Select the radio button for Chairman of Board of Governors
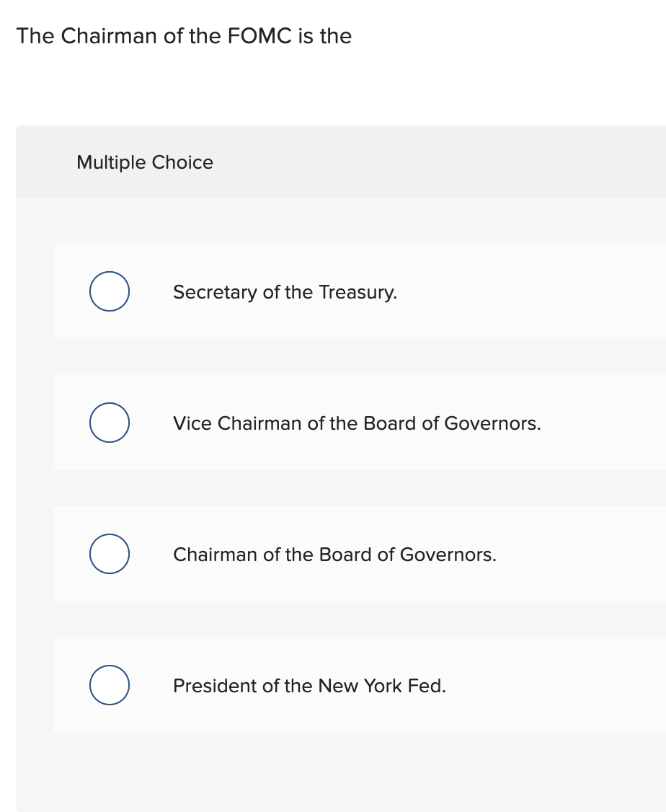This screenshot has width=666, height=812. click(109, 554)
